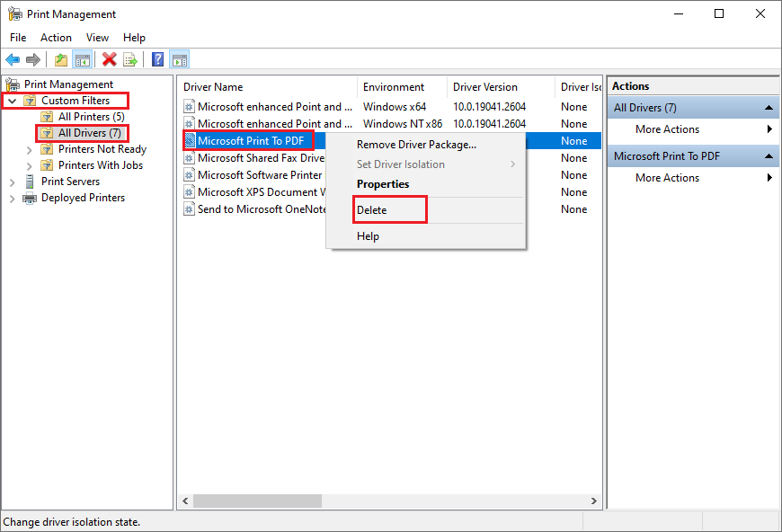Click the Print Management title bar icon
The image size is (782, 532).
click(15, 14)
